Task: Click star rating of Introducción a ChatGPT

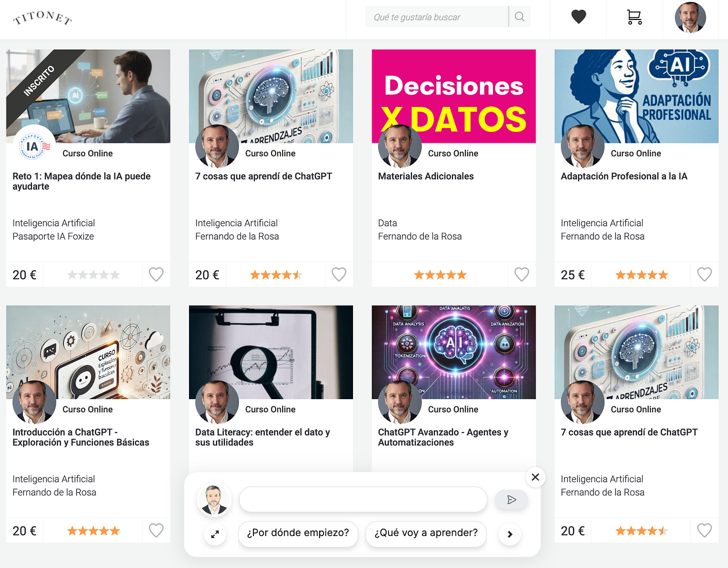Action: click(93, 531)
